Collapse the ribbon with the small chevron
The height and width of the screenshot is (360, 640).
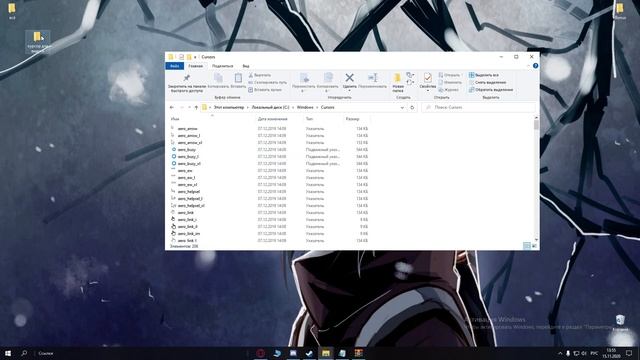[x=529, y=66]
